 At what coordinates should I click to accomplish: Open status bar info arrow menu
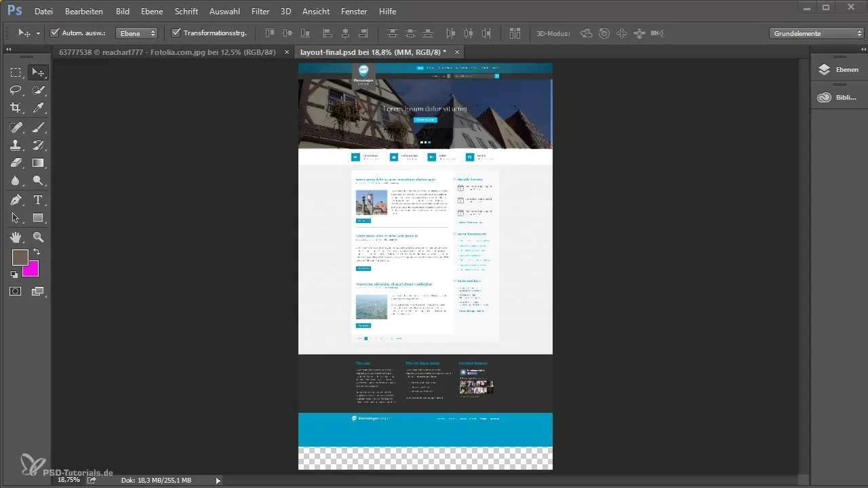pyautogui.click(x=218, y=480)
